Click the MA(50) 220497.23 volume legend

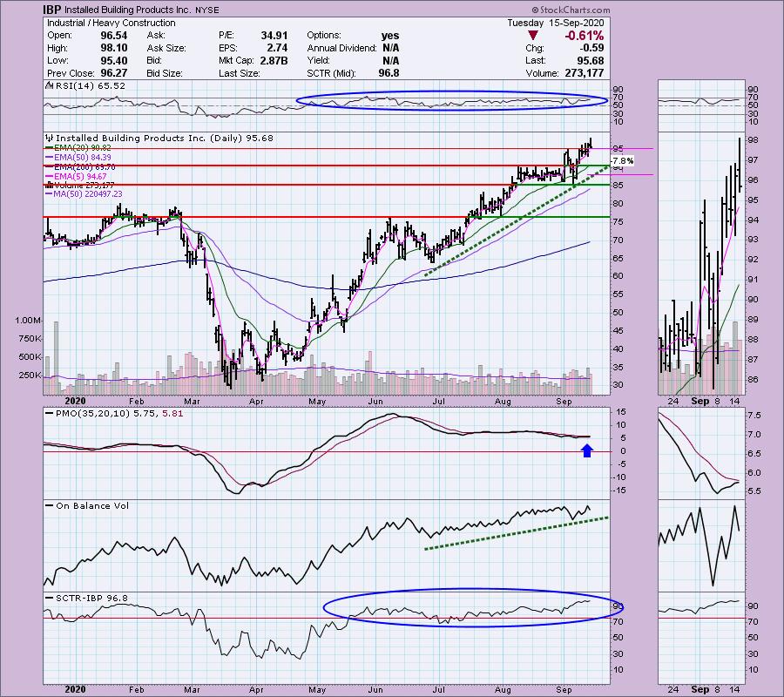[84, 194]
